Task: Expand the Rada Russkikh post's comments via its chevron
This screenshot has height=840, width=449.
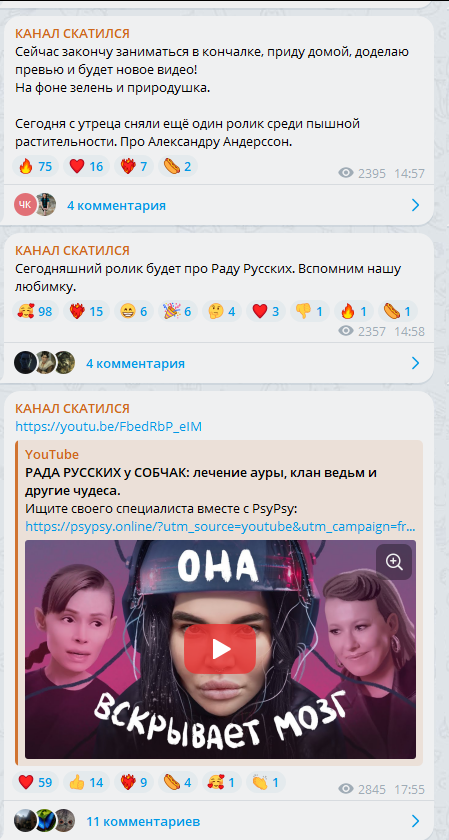Action: [x=415, y=364]
